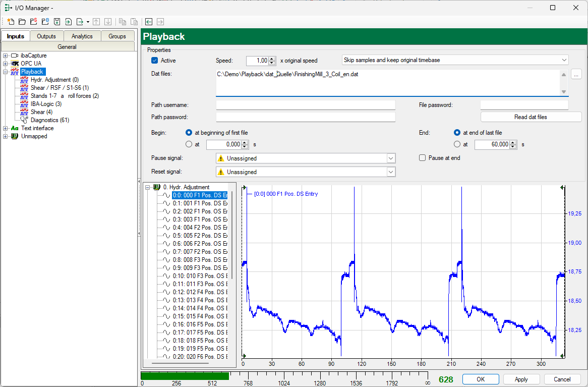Select End 'at' time radio button
This screenshot has height=387, width=588.
457,144
